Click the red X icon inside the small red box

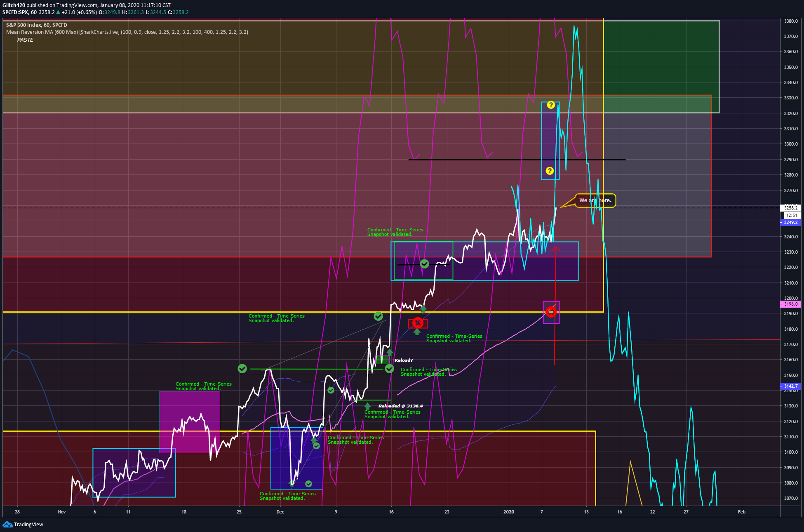coord(418,322)
